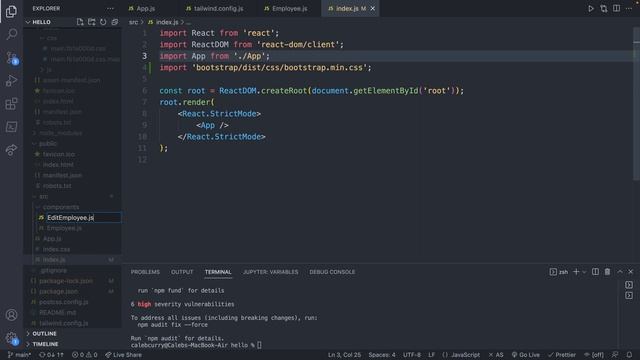
Task: Select the TERMINAL panel tab
Action: point(218,272)
